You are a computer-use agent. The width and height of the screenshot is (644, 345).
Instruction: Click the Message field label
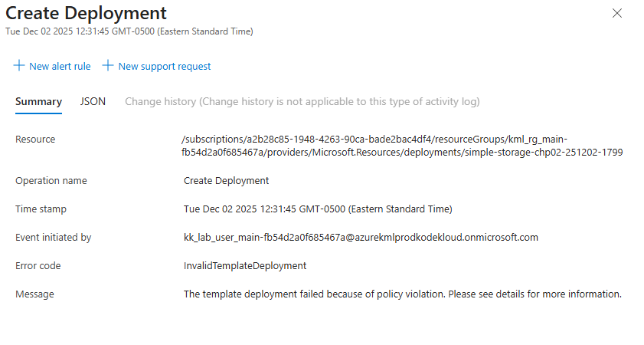(34, 294)
